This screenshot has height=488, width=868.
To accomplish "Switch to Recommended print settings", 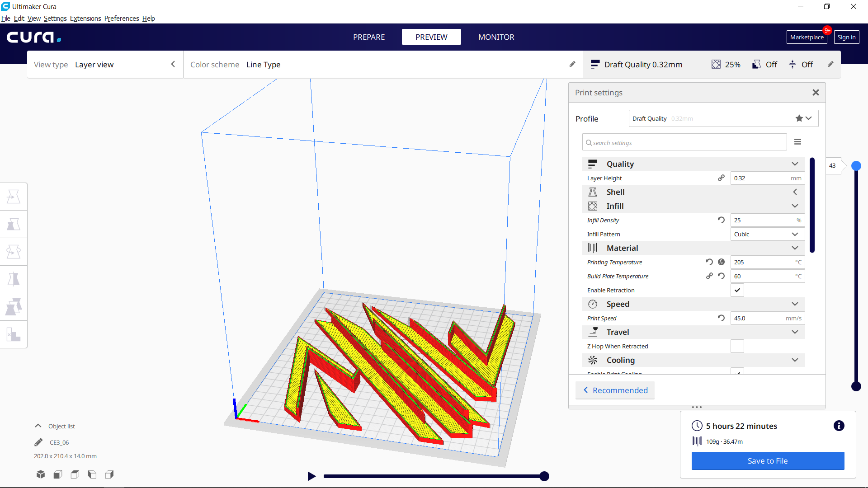I will pyautogui.click(x=615, y=390).
